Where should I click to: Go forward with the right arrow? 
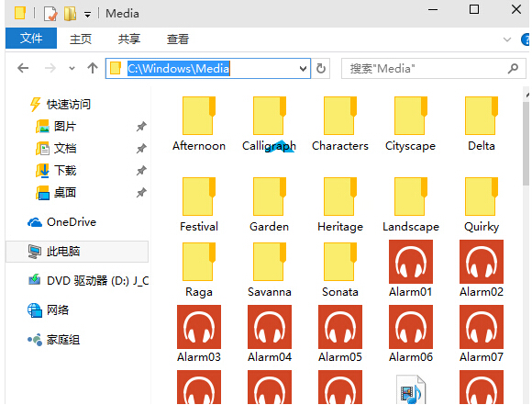pyautogui.click(x=50, y=68)
